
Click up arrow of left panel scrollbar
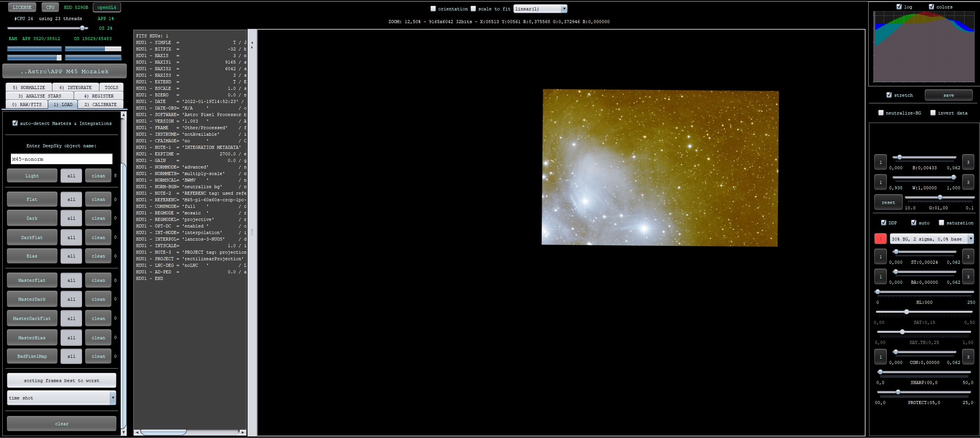pos(123,115)
